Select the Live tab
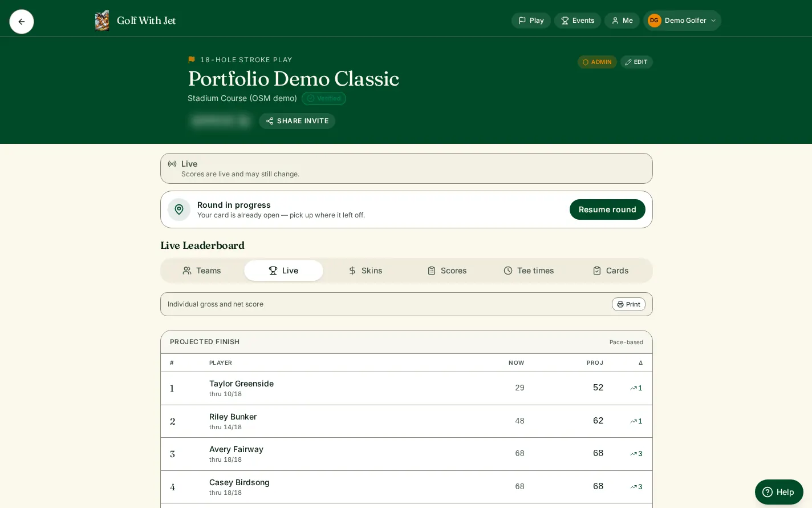 click(283, 271)
